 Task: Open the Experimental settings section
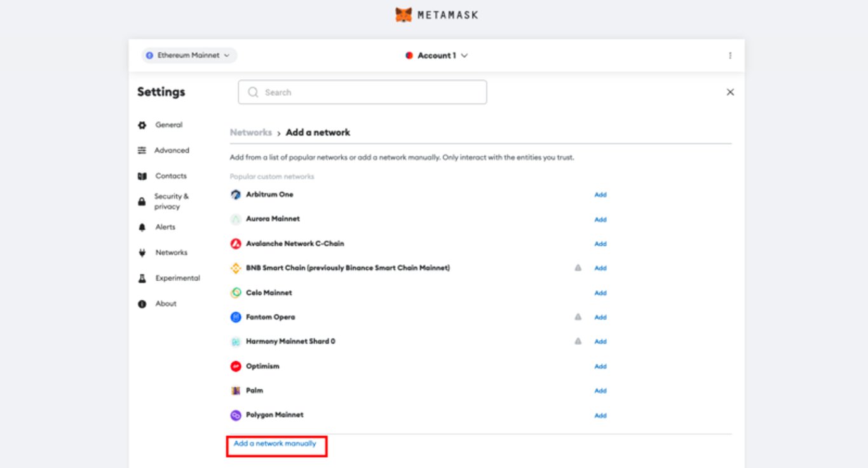point(177,278)
